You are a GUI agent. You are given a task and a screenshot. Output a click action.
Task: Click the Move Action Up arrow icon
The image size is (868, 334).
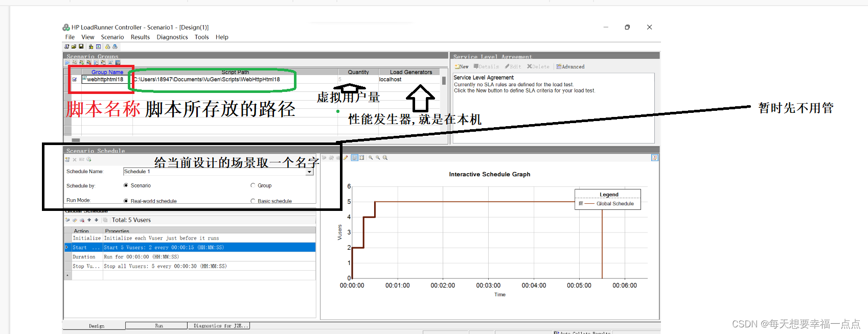(89, 220)
